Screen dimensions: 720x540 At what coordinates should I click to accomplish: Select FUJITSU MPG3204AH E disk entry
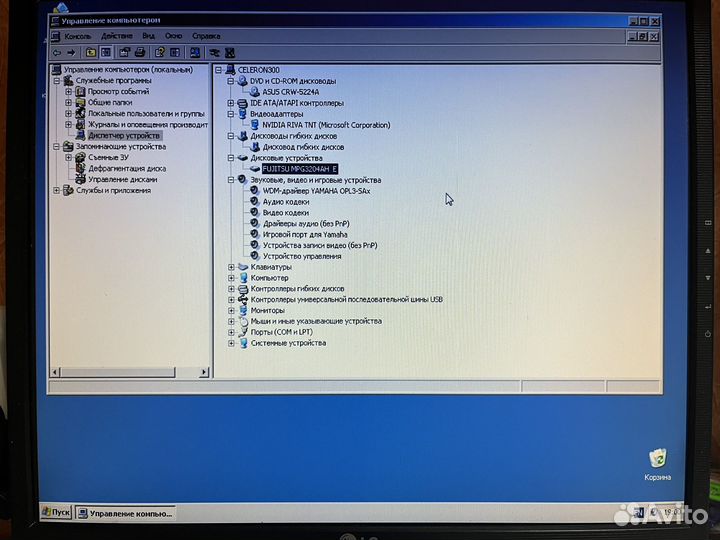point(300,169)
